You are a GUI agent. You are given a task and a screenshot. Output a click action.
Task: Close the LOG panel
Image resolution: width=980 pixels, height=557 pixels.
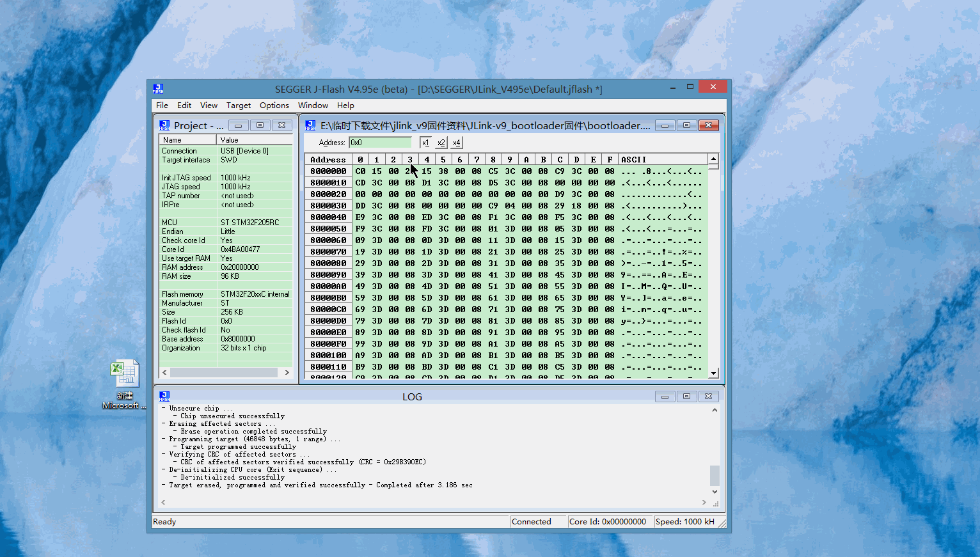pyautogui.click(x=708, y=396)
